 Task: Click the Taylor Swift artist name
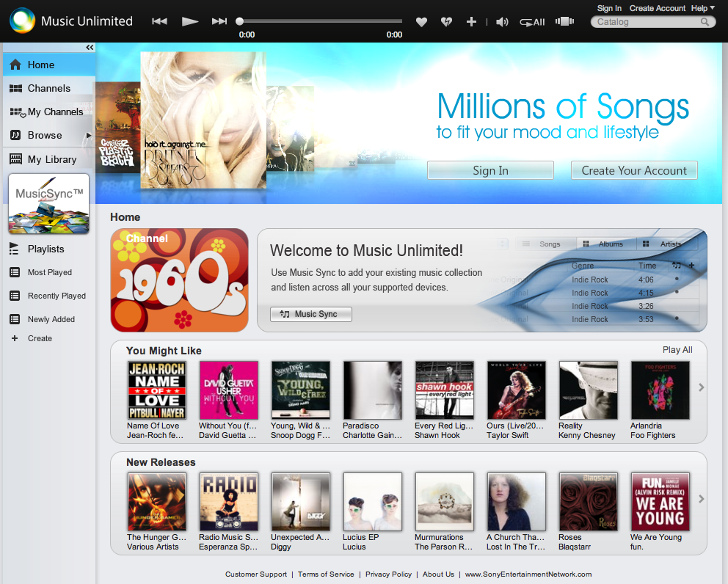click(507, 436)
